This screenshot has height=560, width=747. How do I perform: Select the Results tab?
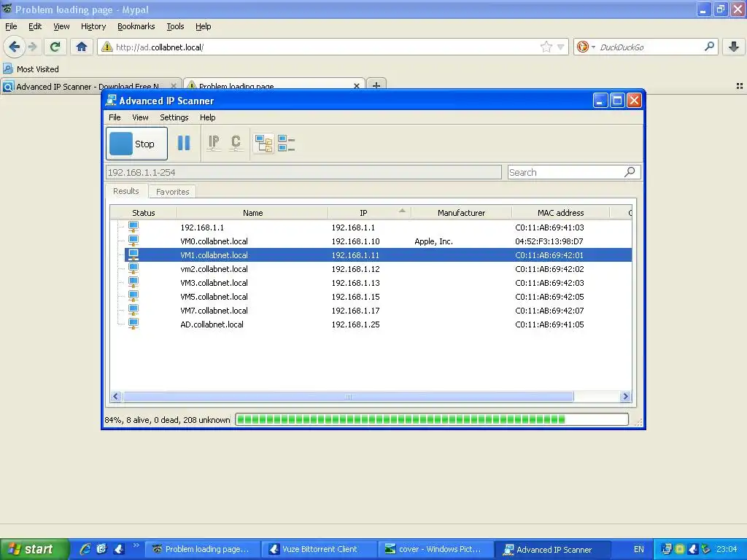tap(125, 191)
